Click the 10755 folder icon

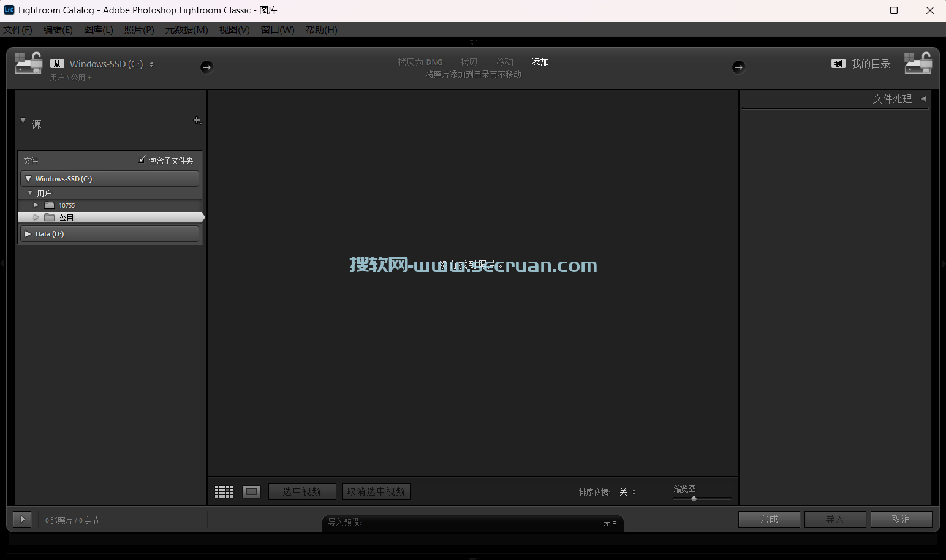click(50, 205)
